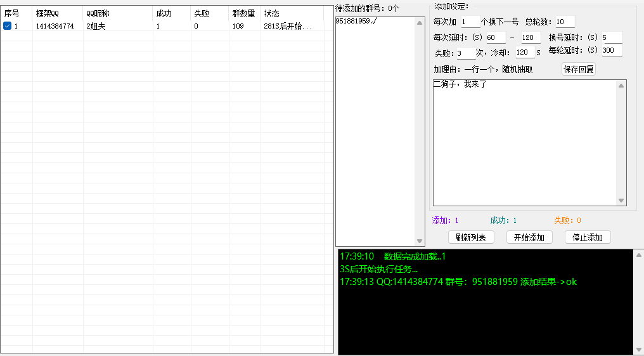The height and width of the screenshot is (356, 644).
Task: Click the 总轮数 input field
Action: click(563, 22)
